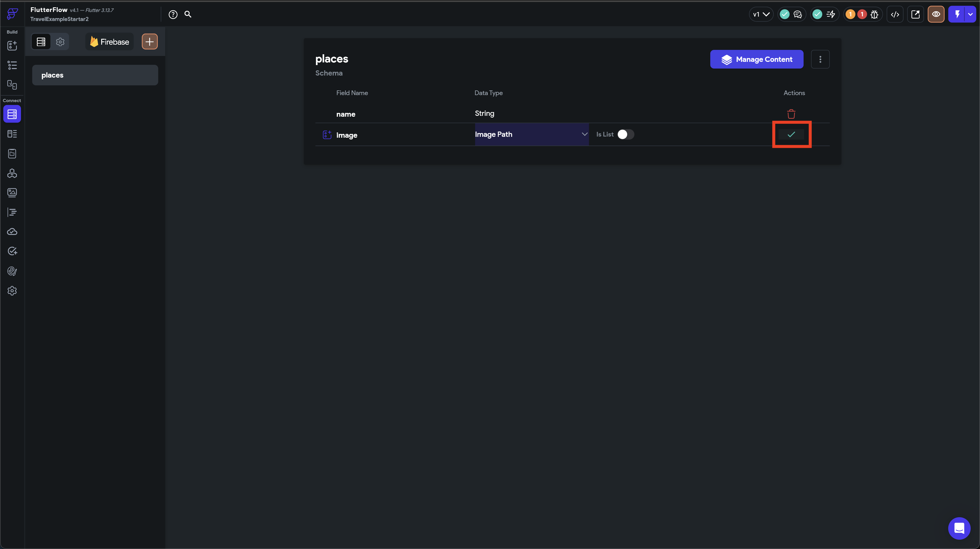Confirm the image field with green checkmark
Image resolution: width=980 pixels, height=549 pixels.
tap(791, 134)
